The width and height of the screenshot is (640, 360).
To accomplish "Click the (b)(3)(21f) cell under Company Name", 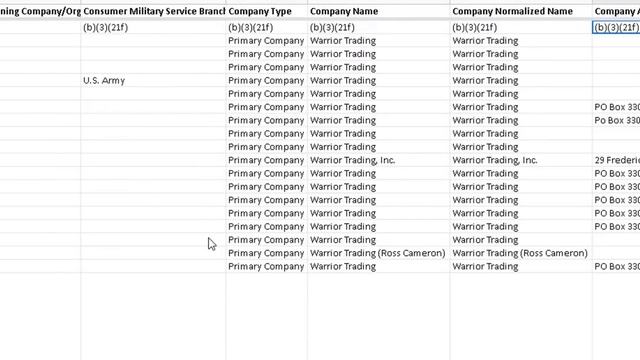I will pyautogui.click(x=378, y=27).
